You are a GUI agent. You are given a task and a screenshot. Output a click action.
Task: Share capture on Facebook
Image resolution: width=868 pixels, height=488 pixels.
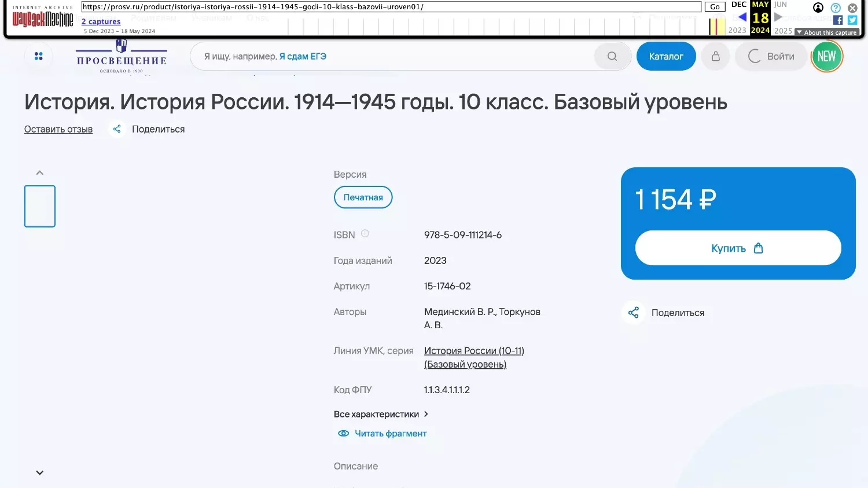coord(838,20)
